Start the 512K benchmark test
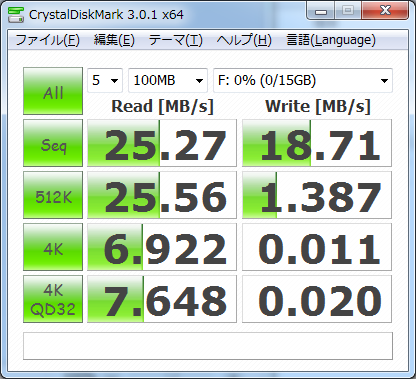Image resolution: width=416 pixels, height=379 pixels. pyautogui.click(x=53, y=195)
